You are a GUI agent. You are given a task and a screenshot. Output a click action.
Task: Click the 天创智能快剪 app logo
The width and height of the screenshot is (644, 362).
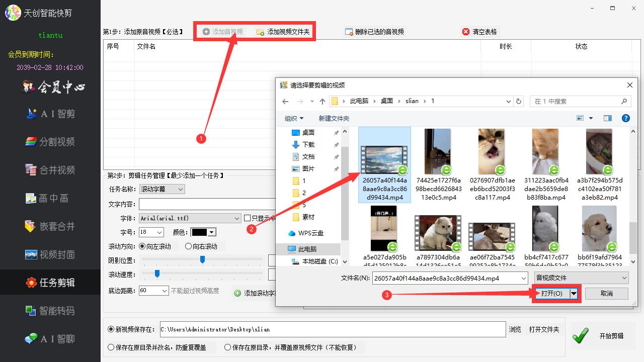point(13,13)
